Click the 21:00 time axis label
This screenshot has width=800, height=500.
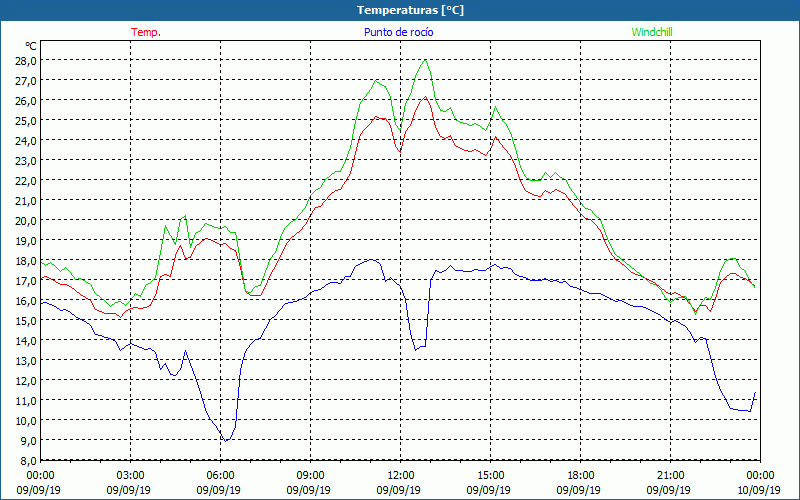(670, 475)
